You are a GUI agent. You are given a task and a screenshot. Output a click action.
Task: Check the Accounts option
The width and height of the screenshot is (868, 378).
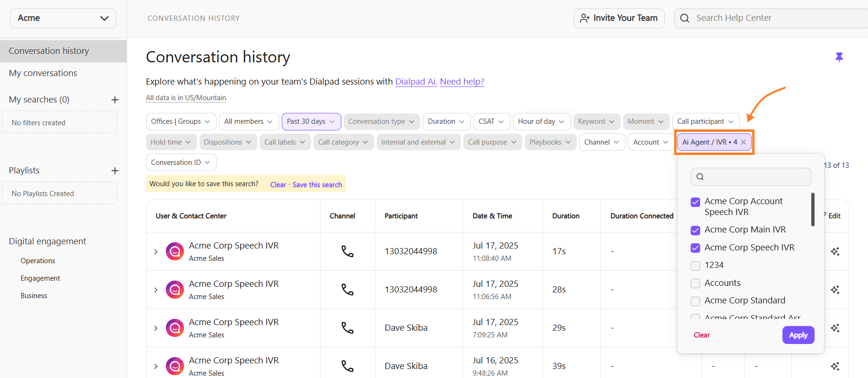coord(695,283)
